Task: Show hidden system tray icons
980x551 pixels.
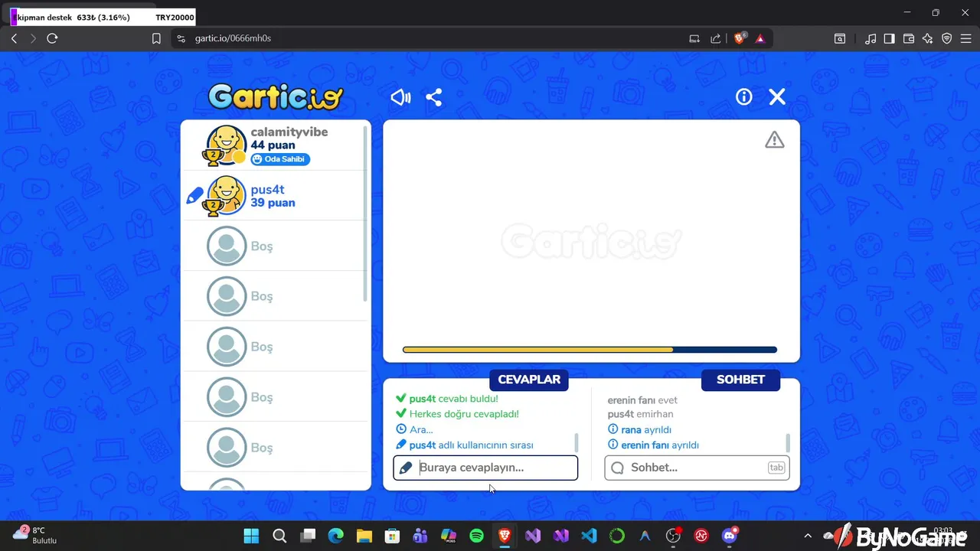Action: [x=808, y=536]
